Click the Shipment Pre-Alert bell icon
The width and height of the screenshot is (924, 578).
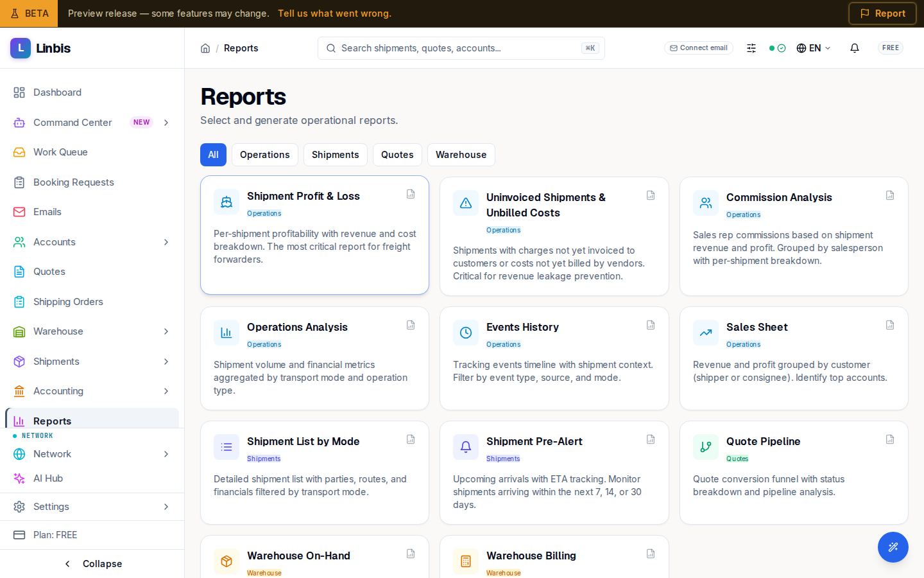pyautogui.click(x=466, y=447)
